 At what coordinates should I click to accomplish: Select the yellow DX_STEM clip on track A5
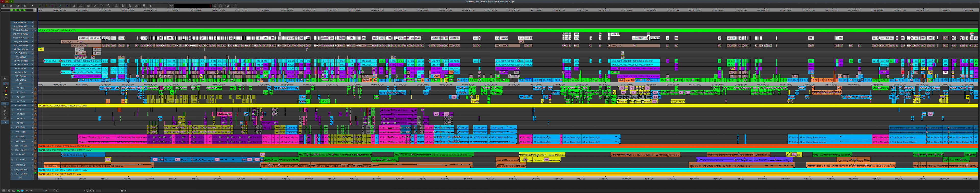click(x=508, y=105)
